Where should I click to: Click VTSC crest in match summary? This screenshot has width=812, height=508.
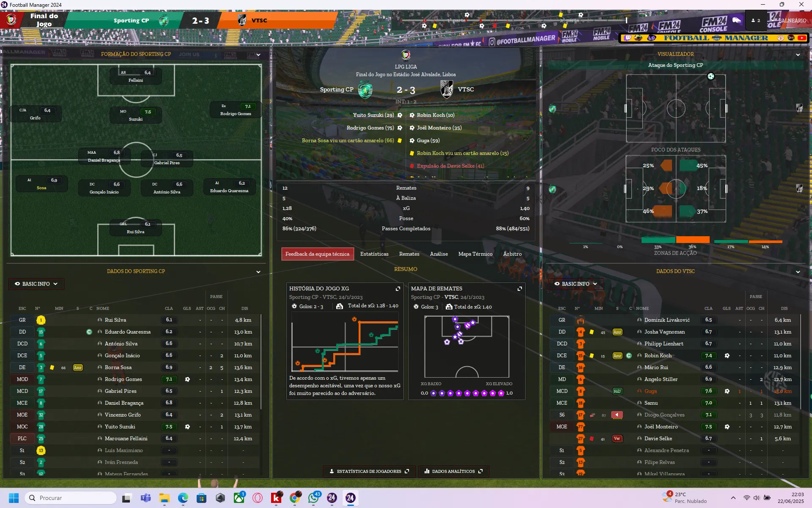pos(447,89)
